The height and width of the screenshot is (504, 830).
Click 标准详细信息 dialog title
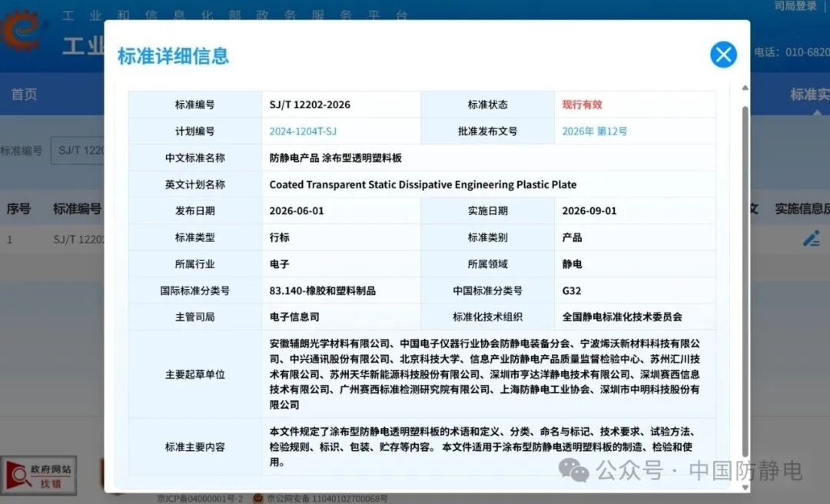click(x=173, y=55)
